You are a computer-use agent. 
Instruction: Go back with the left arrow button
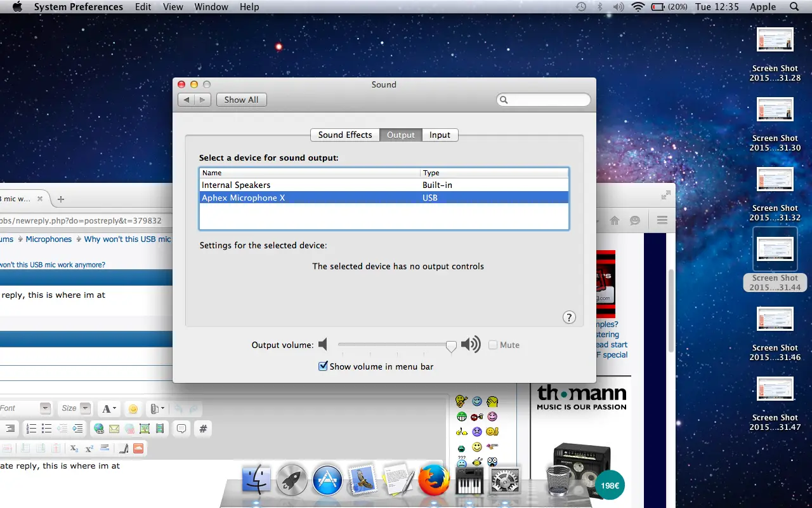(x=186, y=100)
